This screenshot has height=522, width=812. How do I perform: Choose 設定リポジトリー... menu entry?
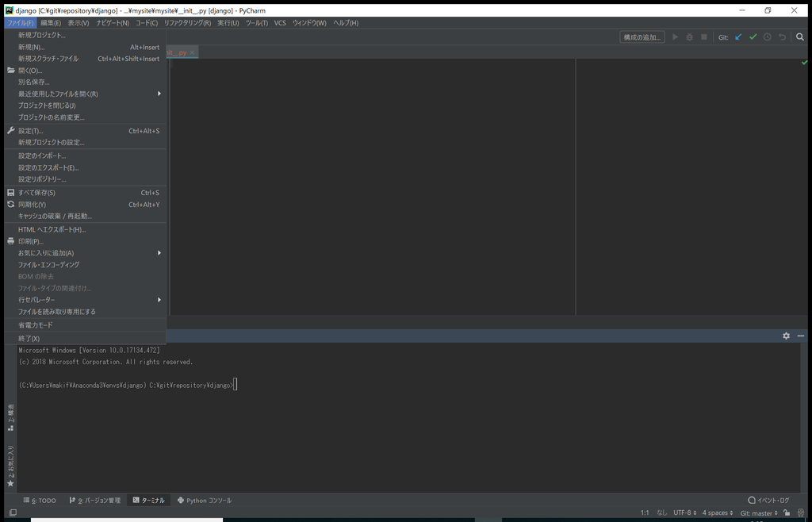(85, 179)
